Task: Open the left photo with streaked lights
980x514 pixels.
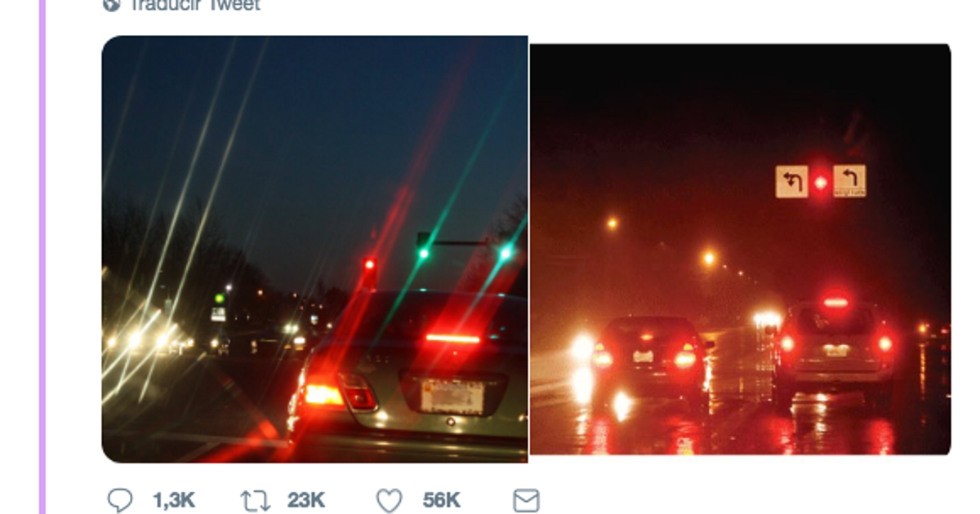Action: (x=245, y=163)
